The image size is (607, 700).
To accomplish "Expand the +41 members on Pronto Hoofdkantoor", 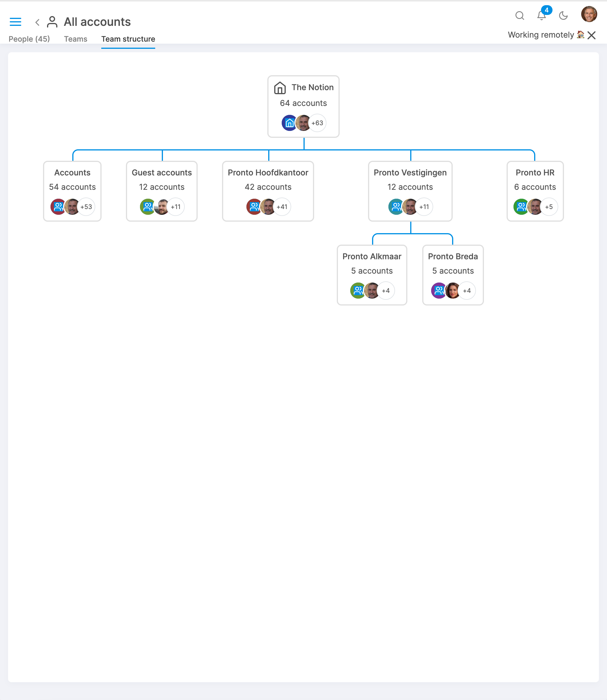I will [282, 207].
